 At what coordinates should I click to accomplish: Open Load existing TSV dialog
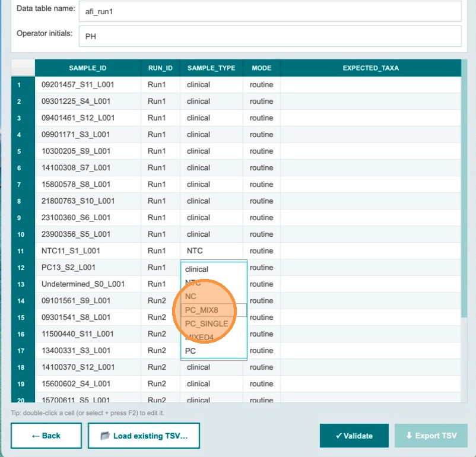[x=144, y=436]
